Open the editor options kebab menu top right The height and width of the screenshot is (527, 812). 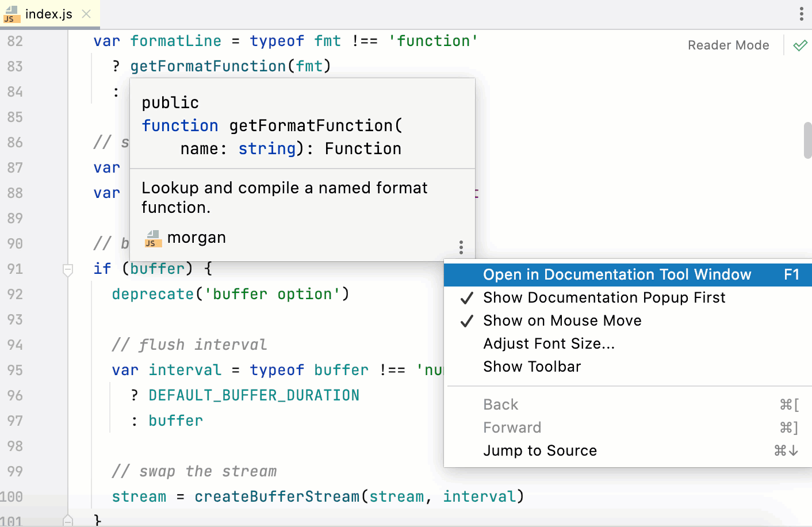tap(801, 14)
